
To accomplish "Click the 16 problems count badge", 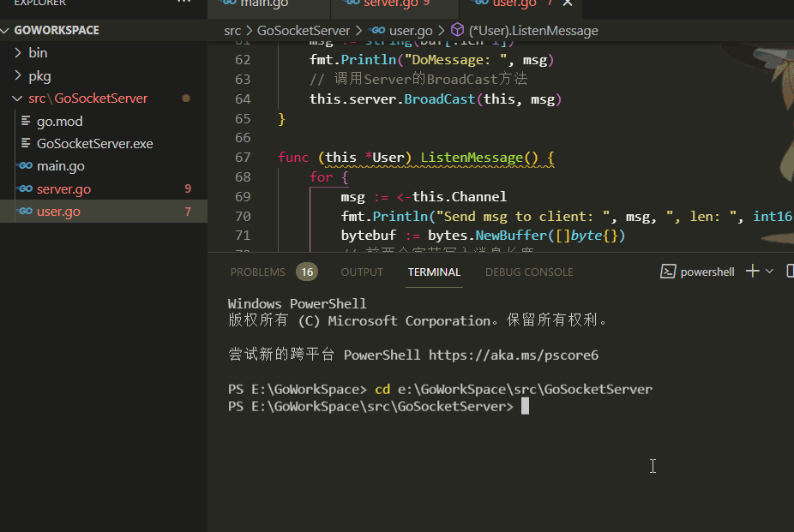I will point(307,272).
